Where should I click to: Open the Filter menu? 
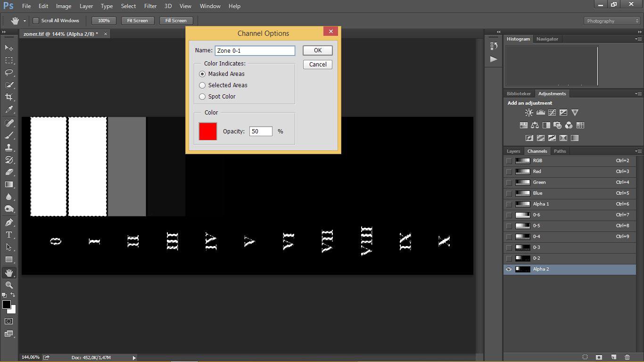[x=150, y=6]
